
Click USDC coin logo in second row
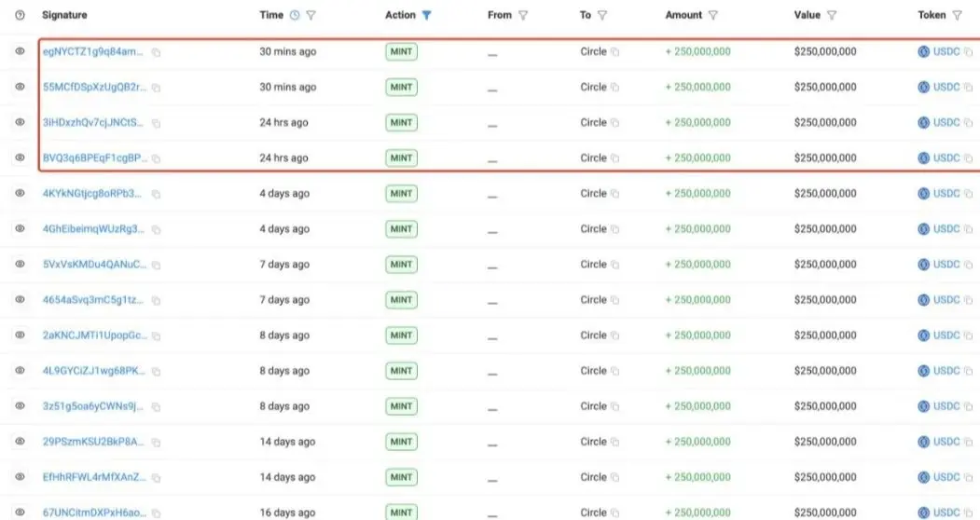point(924,88)
